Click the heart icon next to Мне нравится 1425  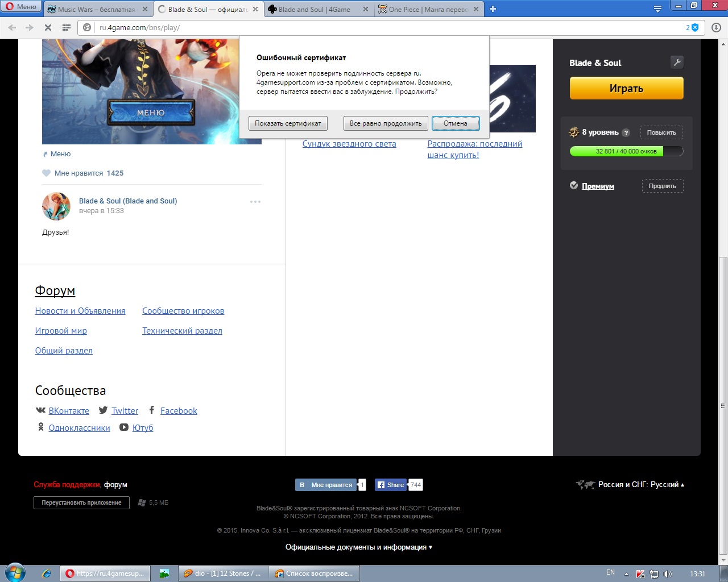coord(47,173)
